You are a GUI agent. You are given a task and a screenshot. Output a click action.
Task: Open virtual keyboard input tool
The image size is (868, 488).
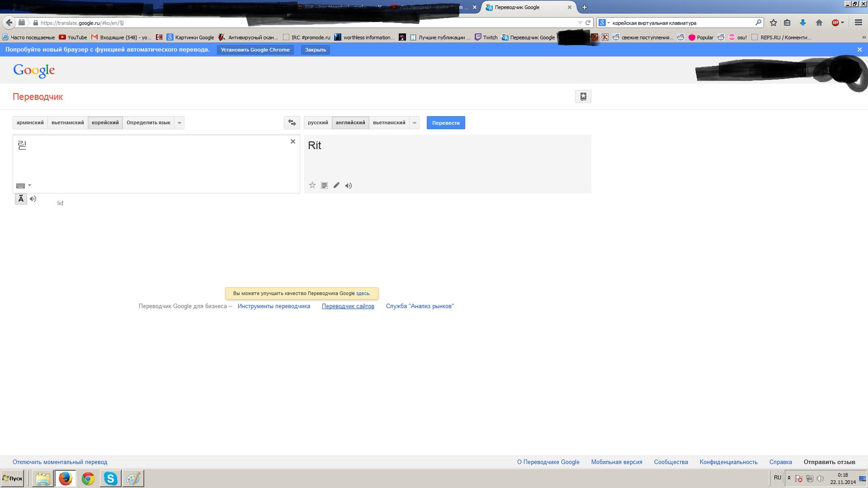click(20, 185)
